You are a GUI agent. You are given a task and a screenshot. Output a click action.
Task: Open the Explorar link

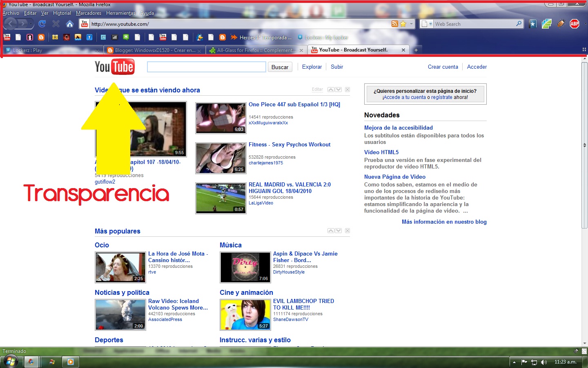pyautogui.click(x=312, y=67)
